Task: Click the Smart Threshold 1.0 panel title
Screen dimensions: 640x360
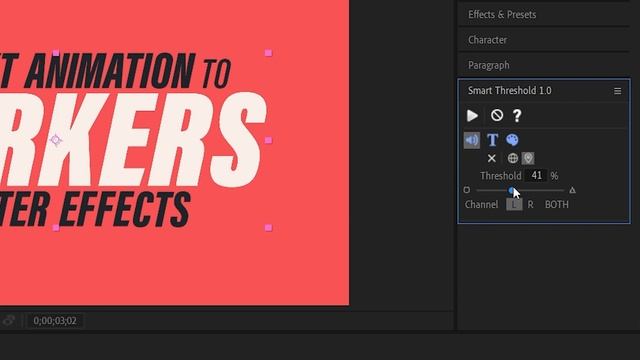Action: coord(509,91)
